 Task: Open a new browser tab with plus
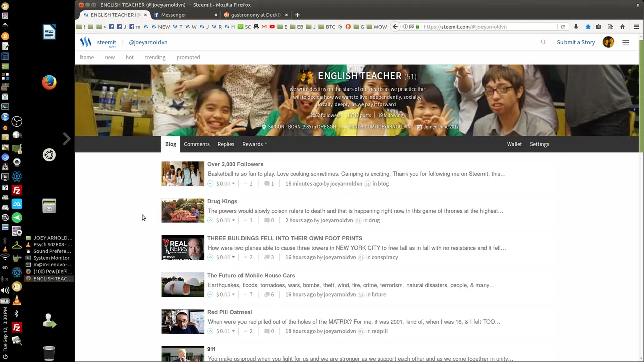297,15
